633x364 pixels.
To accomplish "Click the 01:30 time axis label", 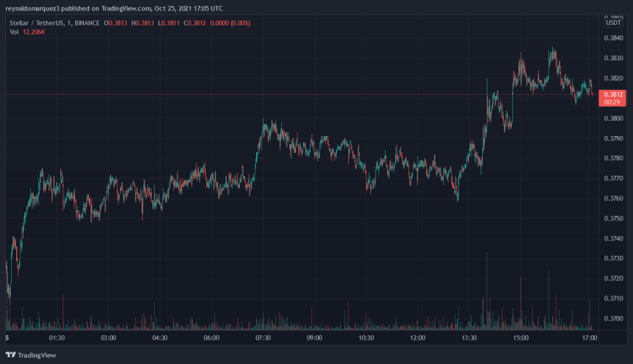I will 57,338.
